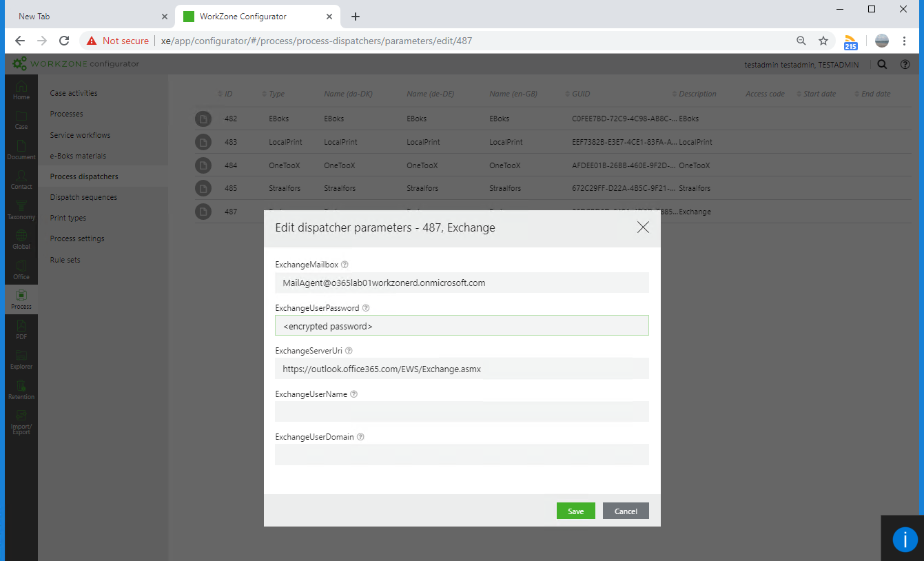Focus the ExchangeMailbox input field
The height and width of the screenshot is (561, 924).
pyautogui.click(x=462, y=283)
